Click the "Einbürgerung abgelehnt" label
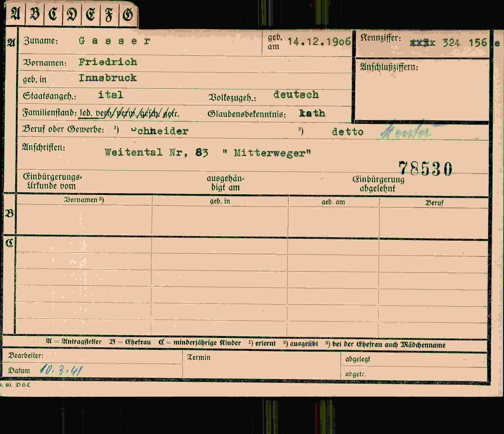This screenshot has height=434, width=504. coord(378,184)
